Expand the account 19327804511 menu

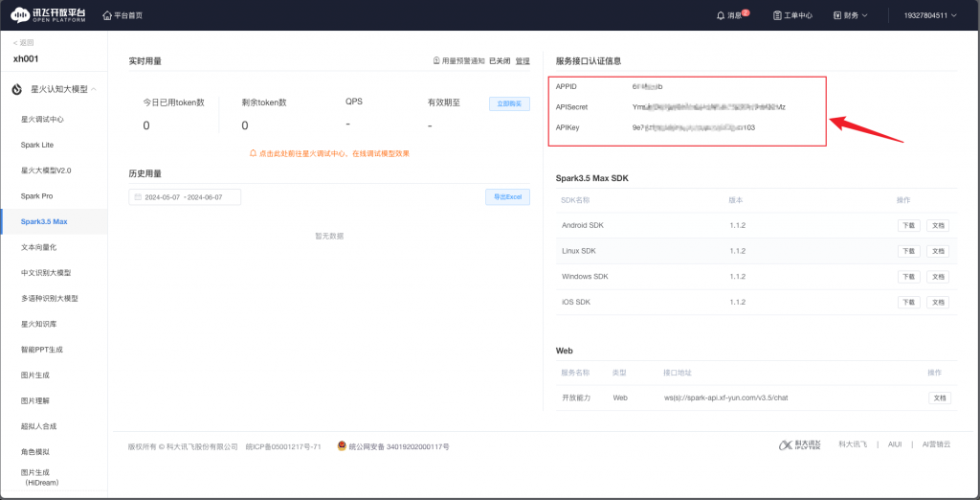[930, 15]
